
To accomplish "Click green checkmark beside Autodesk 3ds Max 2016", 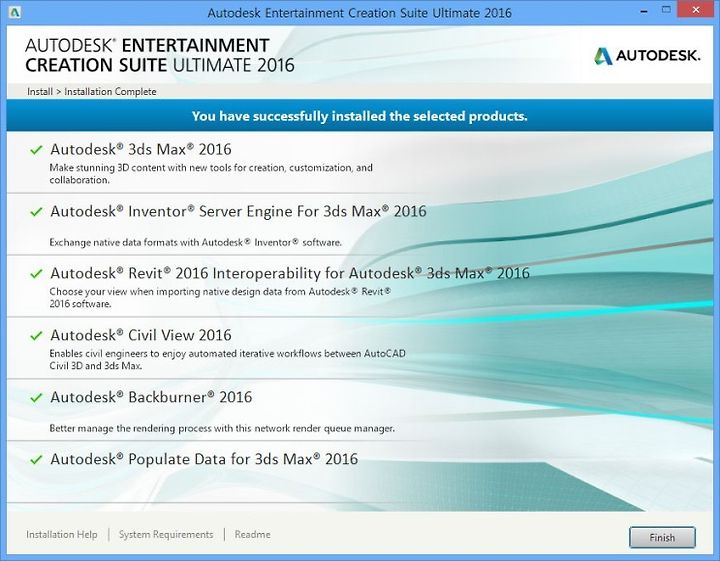I will click(36, 150).
